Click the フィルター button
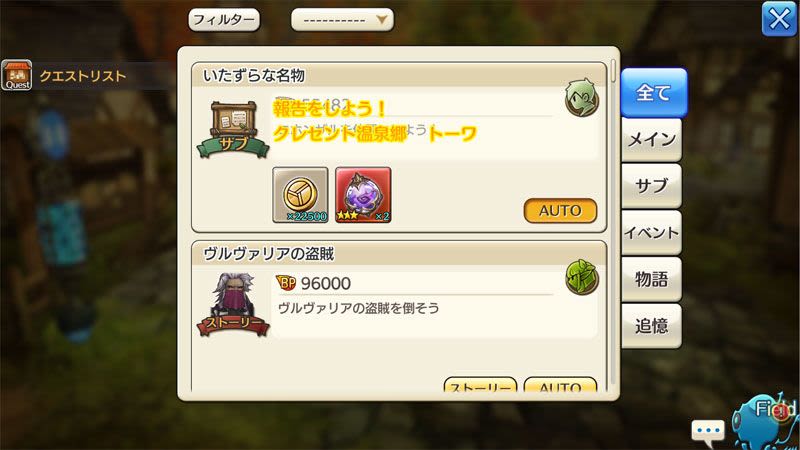 (x=224, y=20)
